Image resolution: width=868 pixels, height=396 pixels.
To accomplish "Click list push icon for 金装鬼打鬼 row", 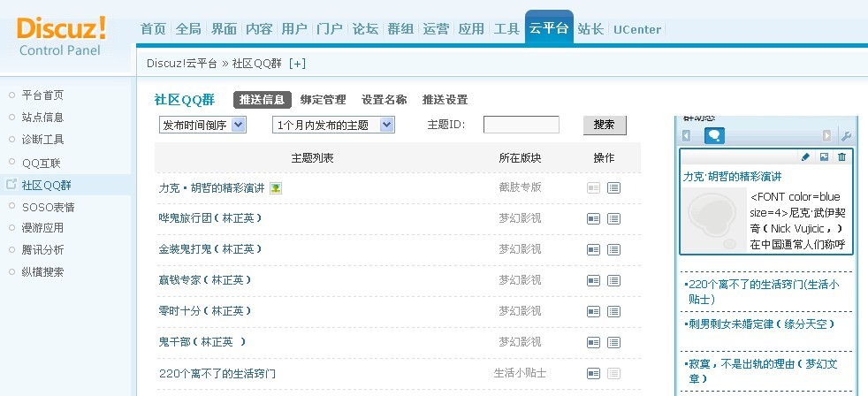I will [613, 250].
